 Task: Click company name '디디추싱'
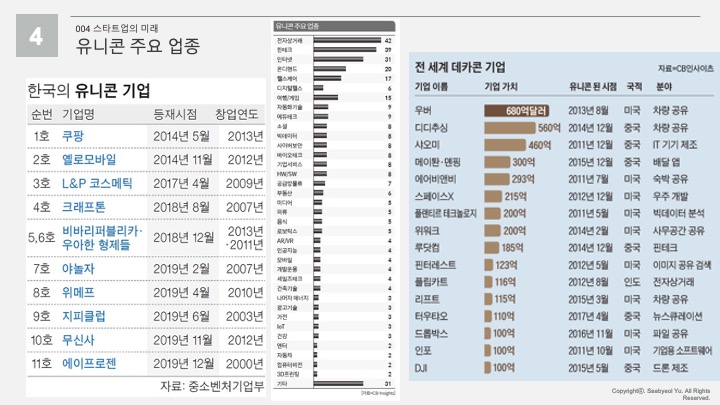pyautogui.click(x=431, y=128)
